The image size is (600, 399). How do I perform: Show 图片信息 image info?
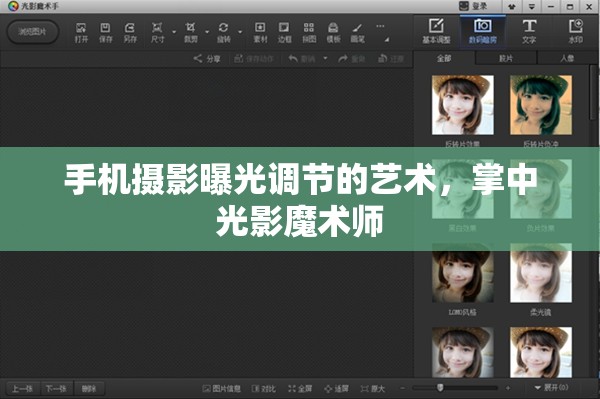[x=222, y=389]
